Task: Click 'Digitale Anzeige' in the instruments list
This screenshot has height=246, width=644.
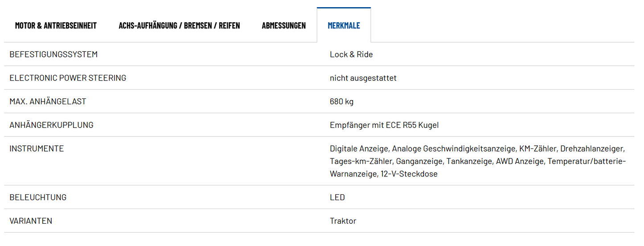Action: point(359,149)
